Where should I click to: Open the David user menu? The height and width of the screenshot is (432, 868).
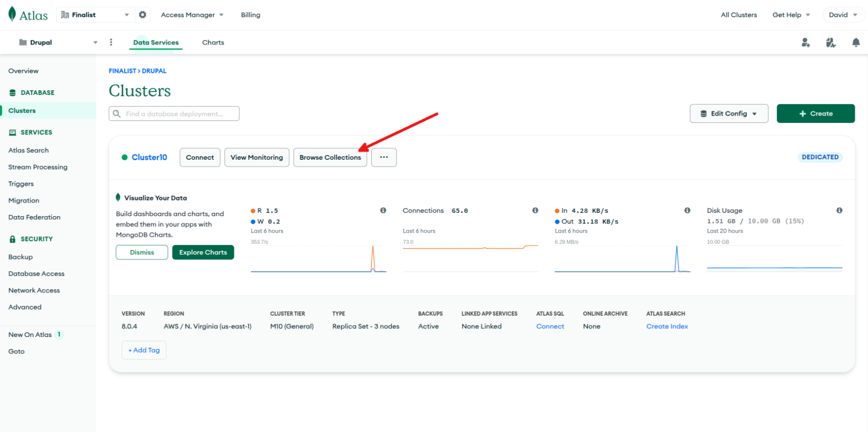click(x=843, y=15)
